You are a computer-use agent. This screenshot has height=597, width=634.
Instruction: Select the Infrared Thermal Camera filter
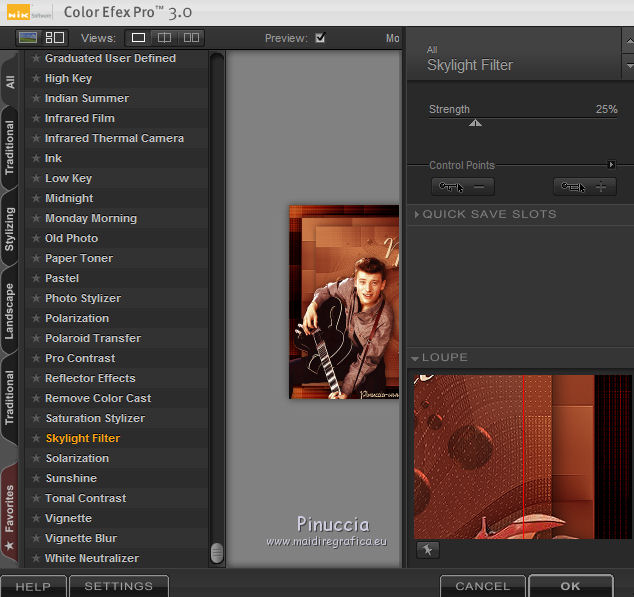point(117,138)
